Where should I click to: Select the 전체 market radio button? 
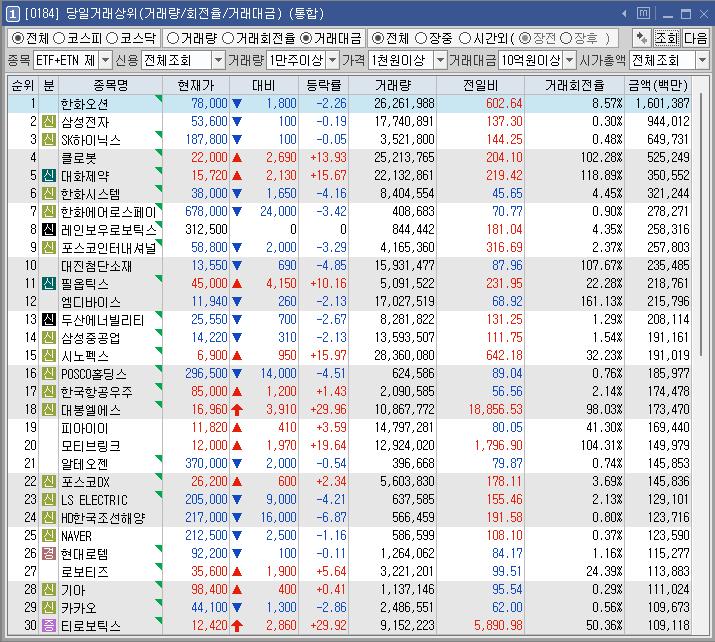tap(17, 38)
